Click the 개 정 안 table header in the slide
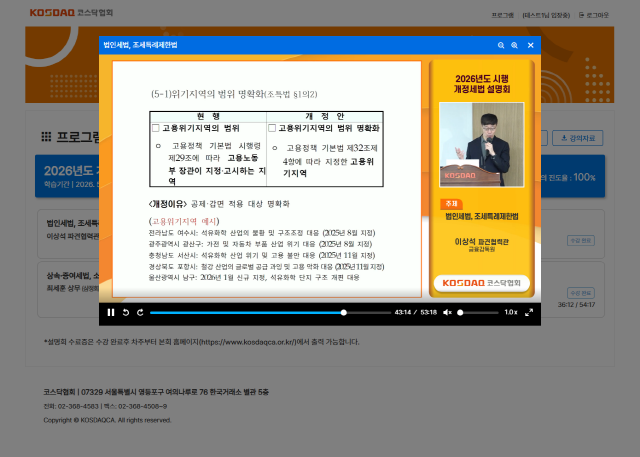This screenshot has height=457, width=640. [325, 117]
